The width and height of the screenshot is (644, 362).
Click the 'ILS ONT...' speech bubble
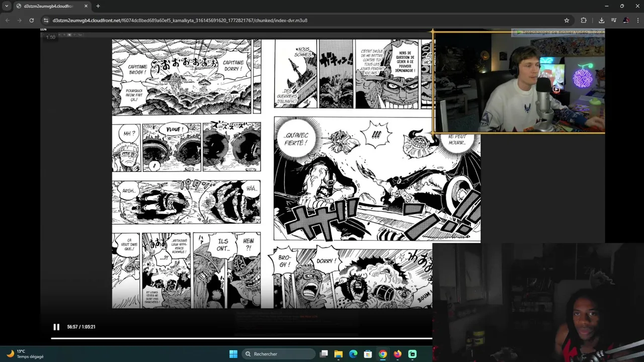(x=223, y=244)
